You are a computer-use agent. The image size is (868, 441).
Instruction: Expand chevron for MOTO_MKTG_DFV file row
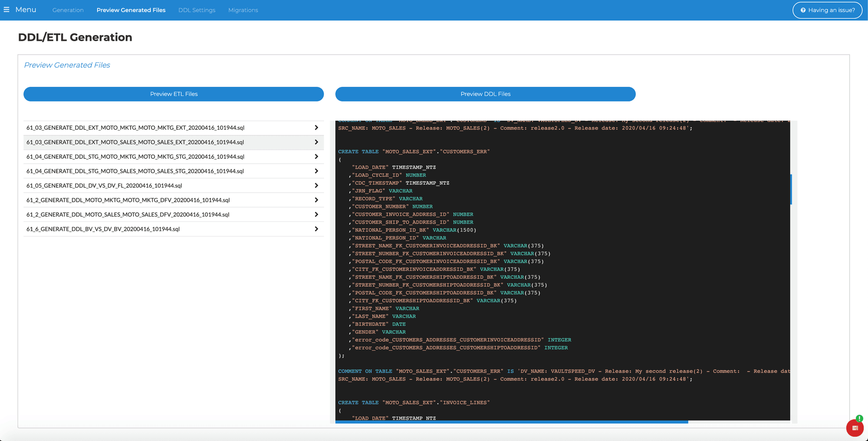[x=316, y=200]
